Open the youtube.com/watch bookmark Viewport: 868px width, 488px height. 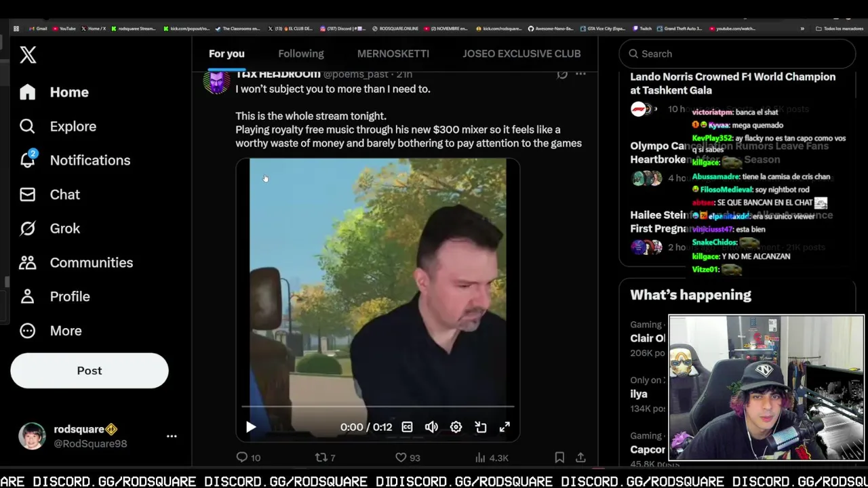(732, 28)
